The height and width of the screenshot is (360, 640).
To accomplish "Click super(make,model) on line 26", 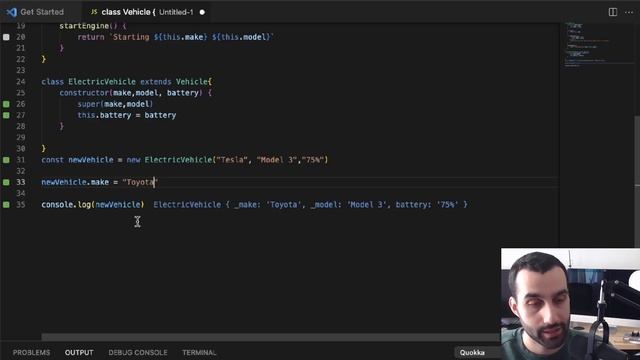I will pos(115,104).
